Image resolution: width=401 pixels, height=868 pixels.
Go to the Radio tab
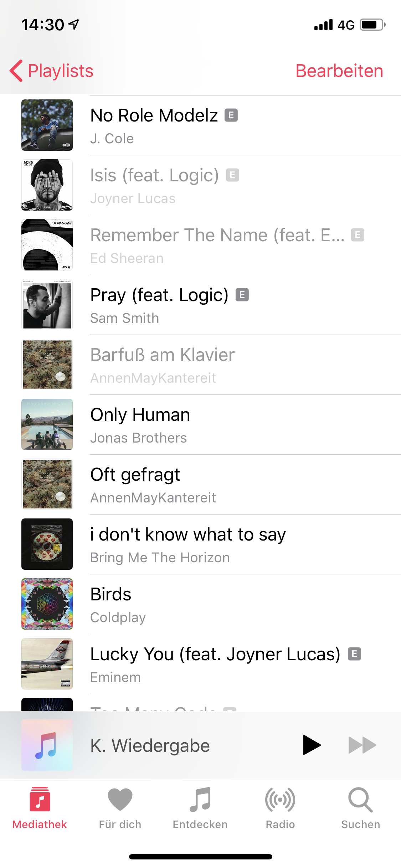click(x=280, y=808)
